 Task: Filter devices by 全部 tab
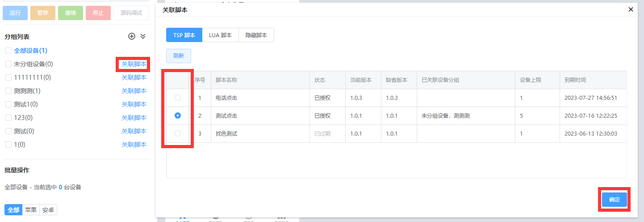[x=13, y=210]
